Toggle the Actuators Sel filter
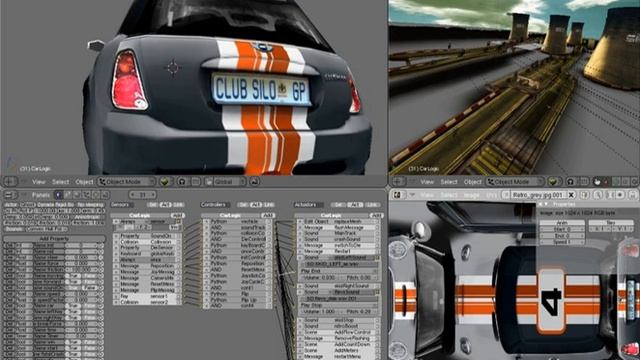640x360 pixels. tap(338, 204)
